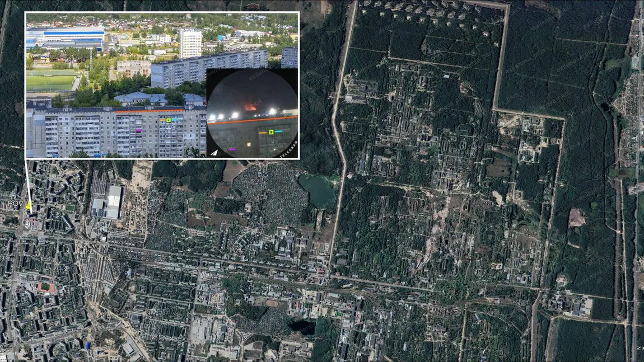Click the POV text label
This screenshot has width=644, height=362.
(14, 204)
